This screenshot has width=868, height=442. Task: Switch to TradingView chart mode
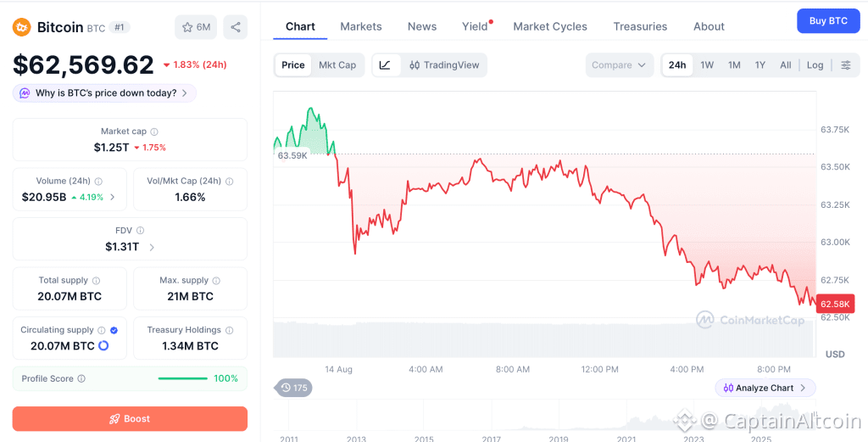[444, 65]
